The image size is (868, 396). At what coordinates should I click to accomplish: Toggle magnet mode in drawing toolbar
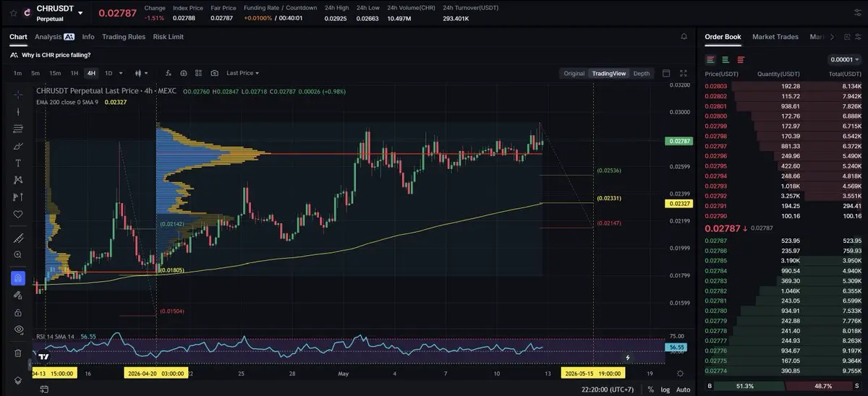click(18, 278)
